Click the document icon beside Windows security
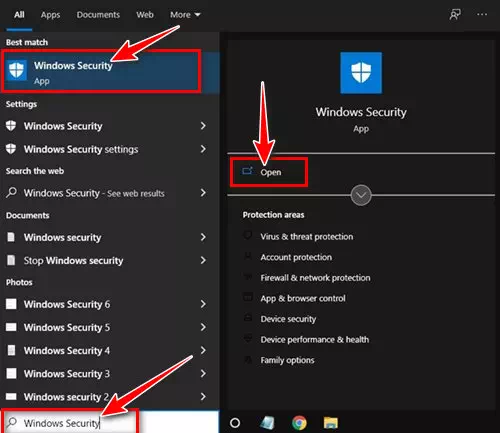Screen dimensions: 500x433 pyautogui.click(x=11, y=237)
